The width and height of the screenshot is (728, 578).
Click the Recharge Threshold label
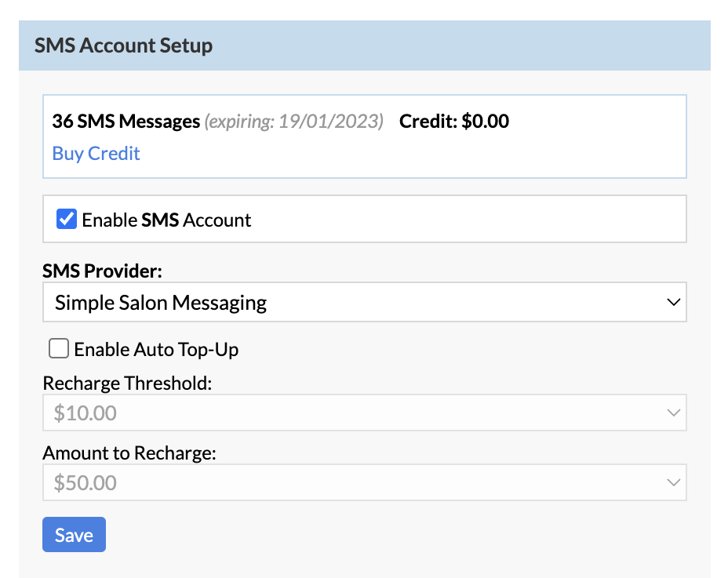(126, 383)
